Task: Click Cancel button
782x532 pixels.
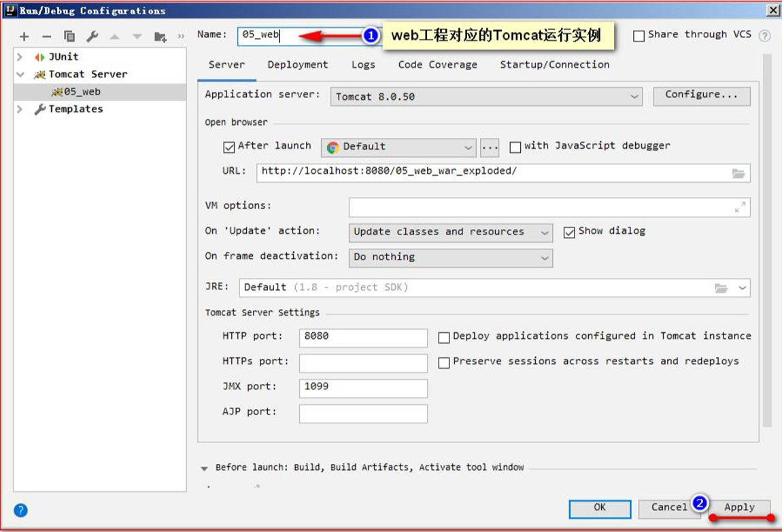Action: tap(669, 509)
